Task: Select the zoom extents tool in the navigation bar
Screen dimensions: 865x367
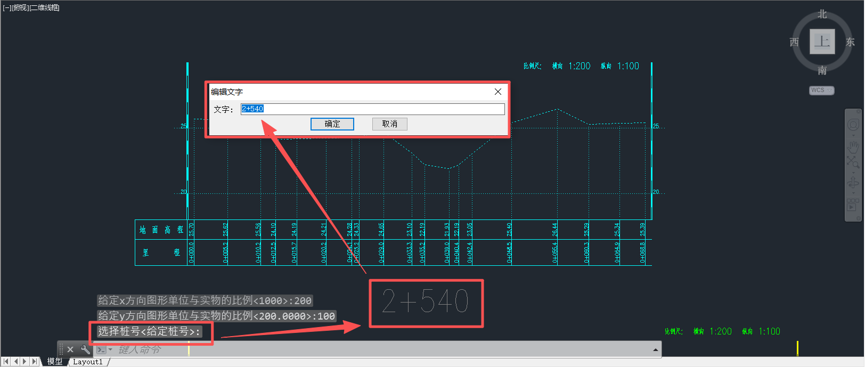Action: click(853, 162)
